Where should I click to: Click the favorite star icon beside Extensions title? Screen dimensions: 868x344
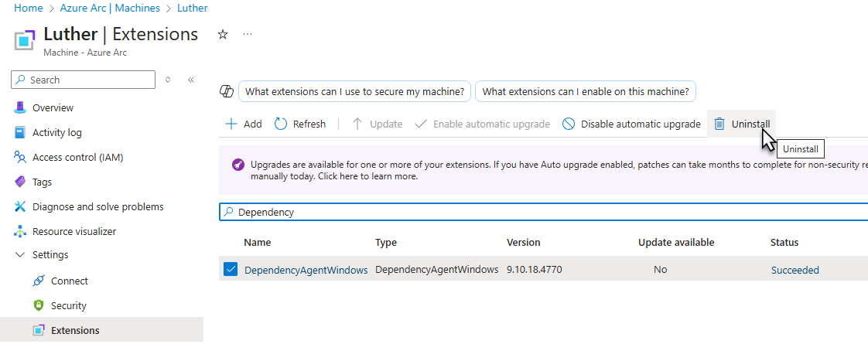[223, 35]
